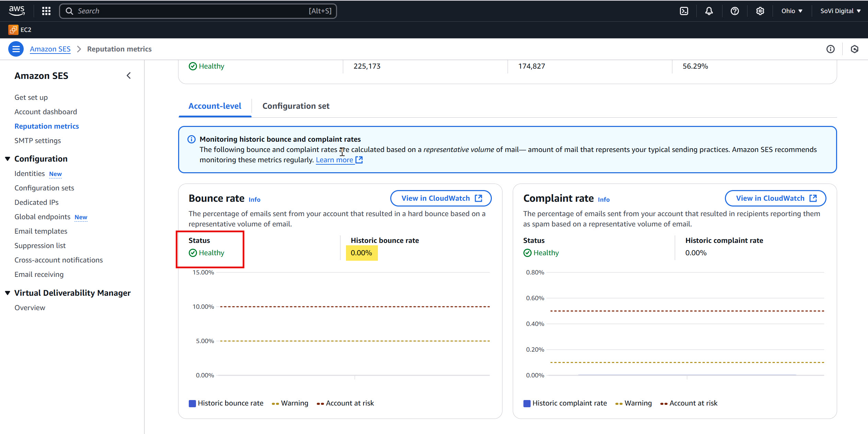The width and height of the screenshot is (868, 434).
Task: Open the page info panel icon
Action: click(x=830, y=49)
